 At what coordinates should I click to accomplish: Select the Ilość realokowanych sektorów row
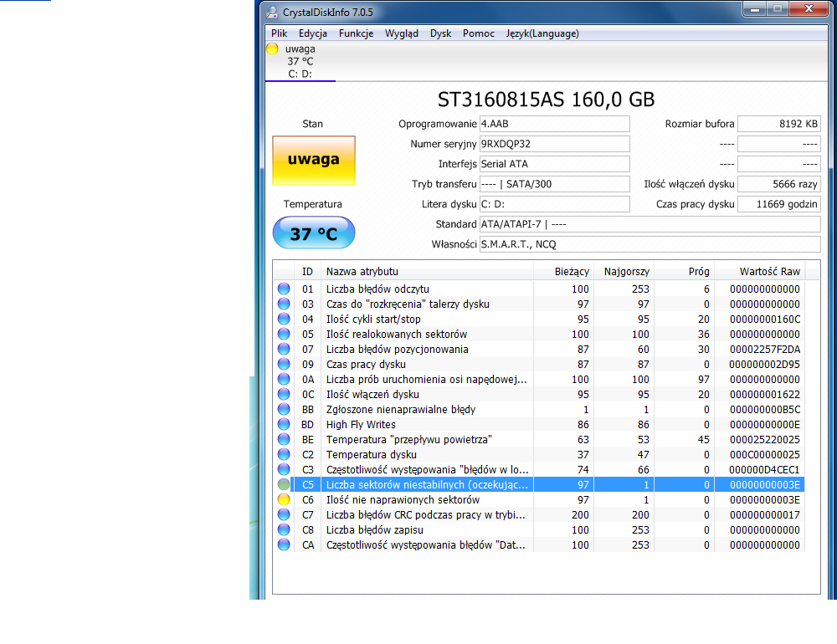539,334
